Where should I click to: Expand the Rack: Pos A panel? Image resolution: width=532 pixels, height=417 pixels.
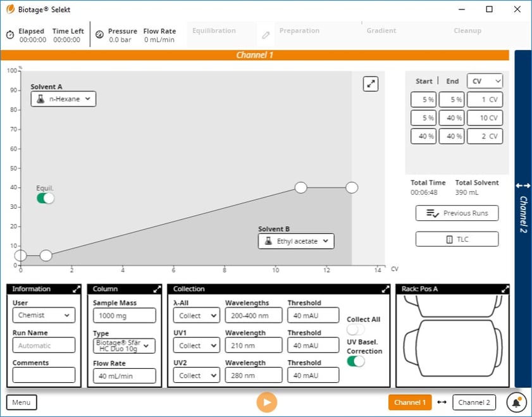[x=505, y=289]
